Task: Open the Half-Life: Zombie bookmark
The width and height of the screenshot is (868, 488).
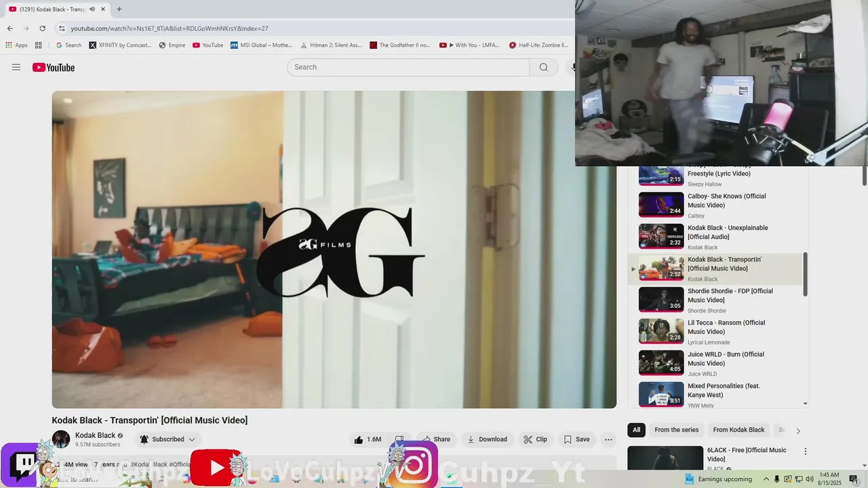Action: tap(539, 45)
